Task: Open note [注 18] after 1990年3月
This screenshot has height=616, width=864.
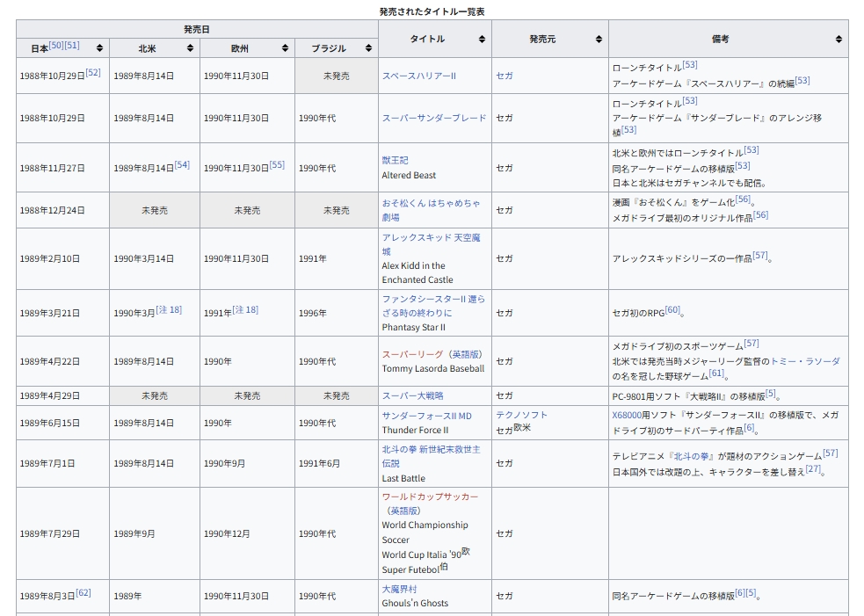Action: click(x=169, y=309)
